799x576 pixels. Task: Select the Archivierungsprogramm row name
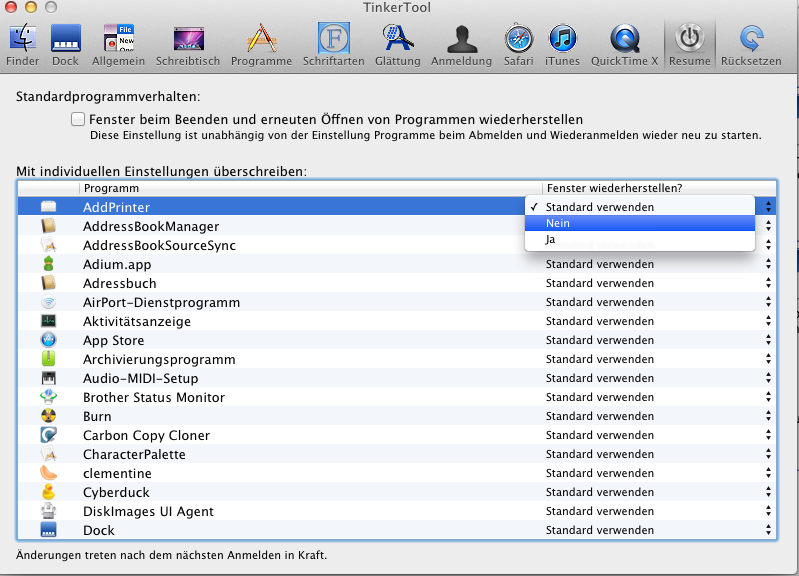tap(159, 359)
